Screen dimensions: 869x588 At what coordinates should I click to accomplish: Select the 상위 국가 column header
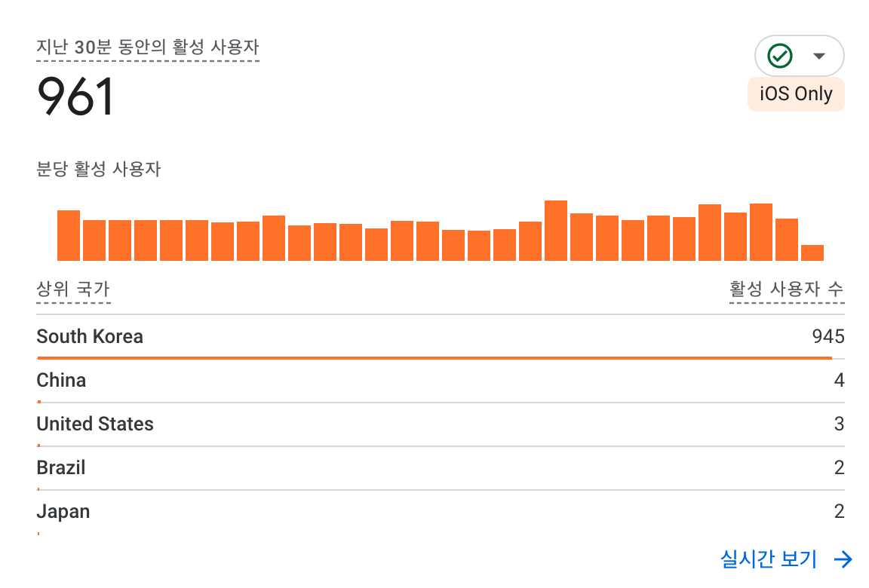(x=73, y=289)
